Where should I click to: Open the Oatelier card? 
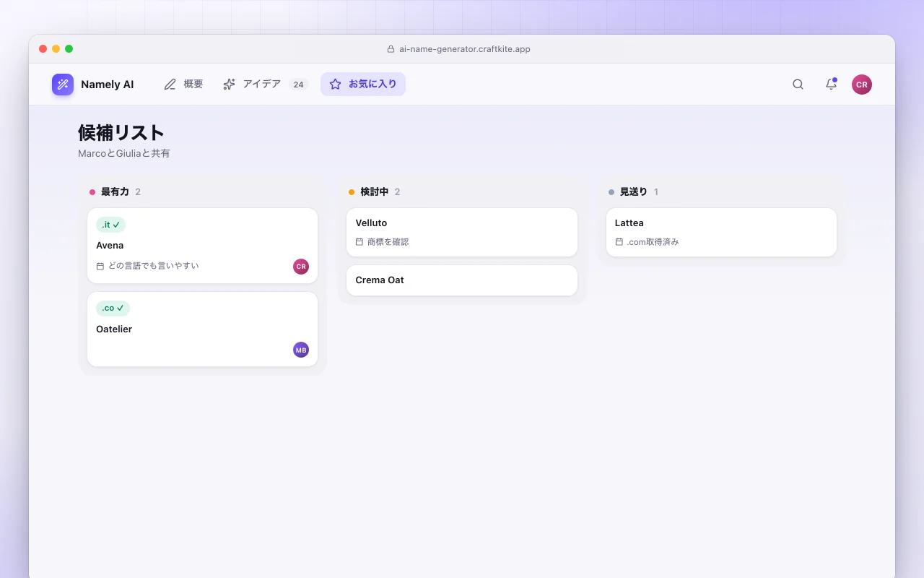point(202,329)
